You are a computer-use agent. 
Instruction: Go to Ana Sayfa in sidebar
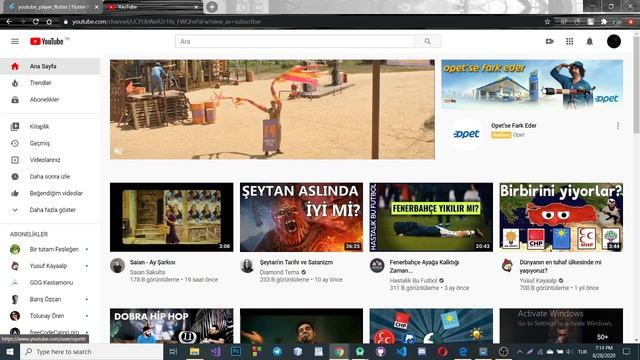tap(50, 66)
